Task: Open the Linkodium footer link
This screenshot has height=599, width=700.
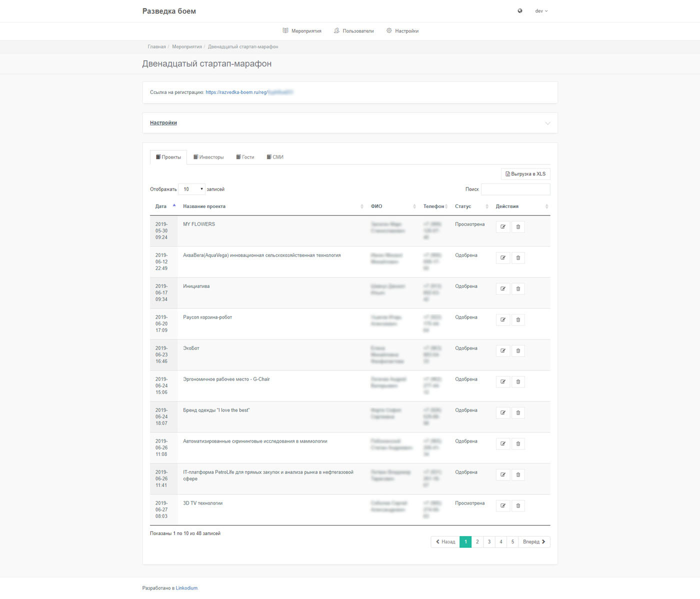Action: tap(186, 588)
